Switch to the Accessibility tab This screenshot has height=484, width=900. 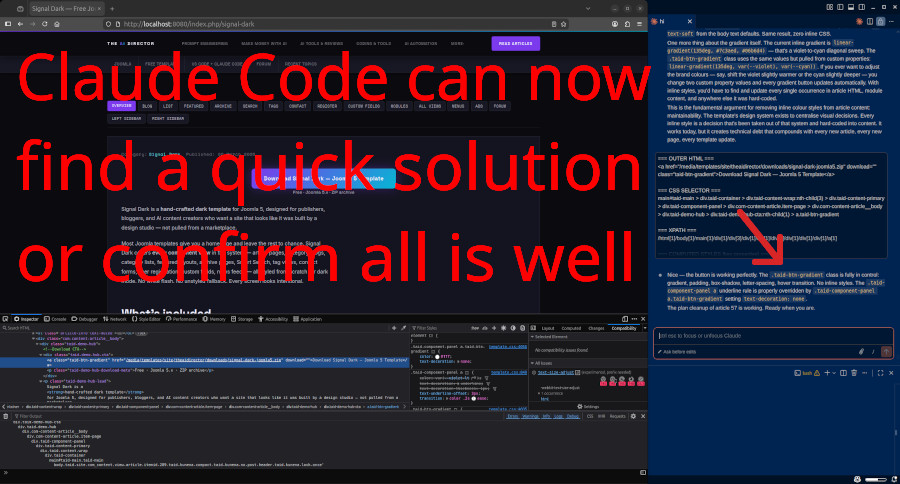(273, 319)
